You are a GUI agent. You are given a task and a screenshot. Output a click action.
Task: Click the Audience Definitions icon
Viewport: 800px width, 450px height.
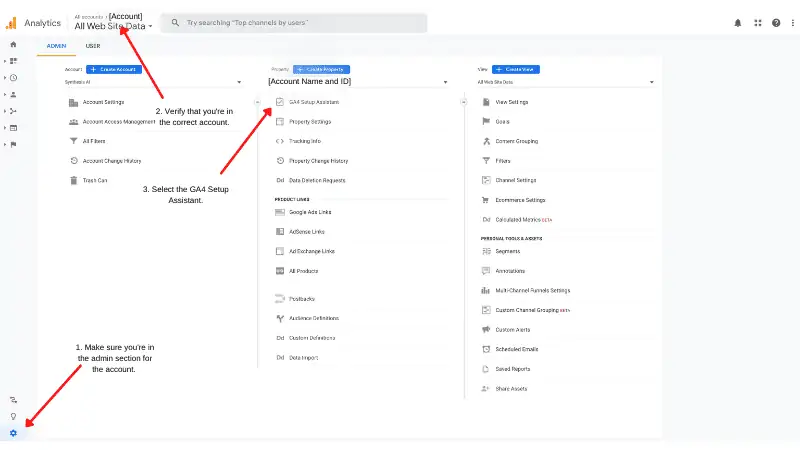point(280,318)
